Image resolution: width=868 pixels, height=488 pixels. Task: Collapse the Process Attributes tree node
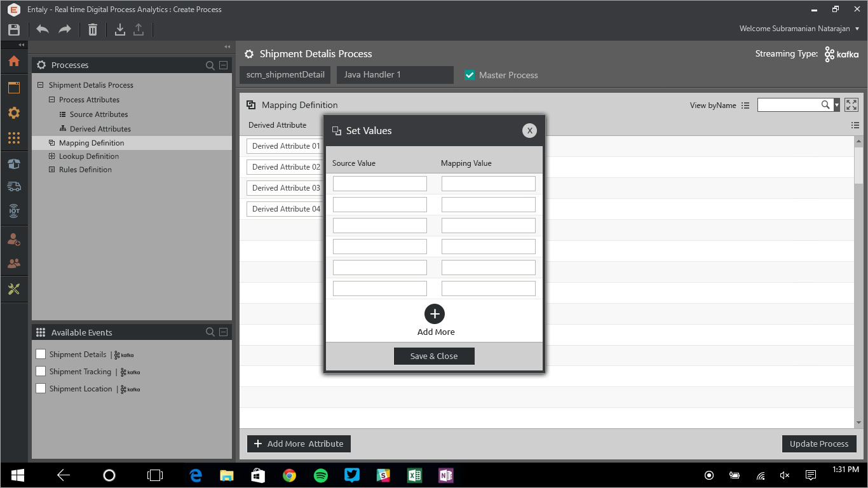tap(52, 100)
